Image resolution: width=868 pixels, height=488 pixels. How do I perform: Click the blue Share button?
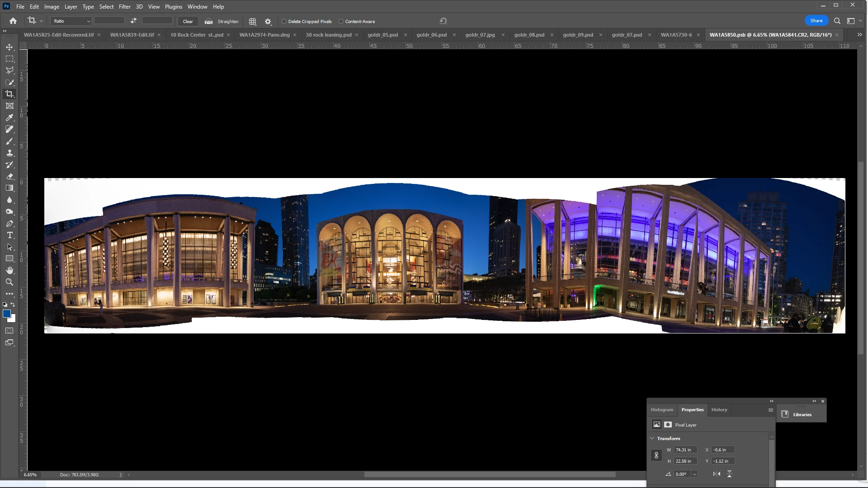pos(816,21)
